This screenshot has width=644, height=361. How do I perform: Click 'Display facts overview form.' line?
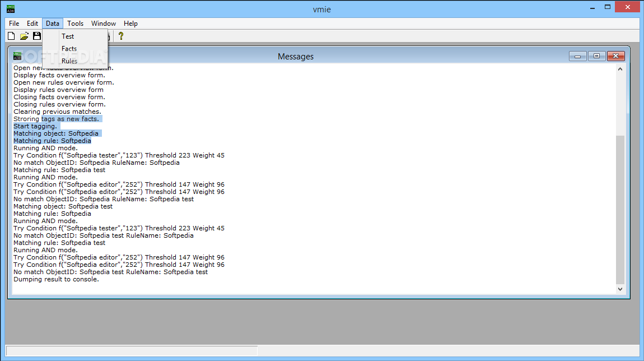point(59,75)
